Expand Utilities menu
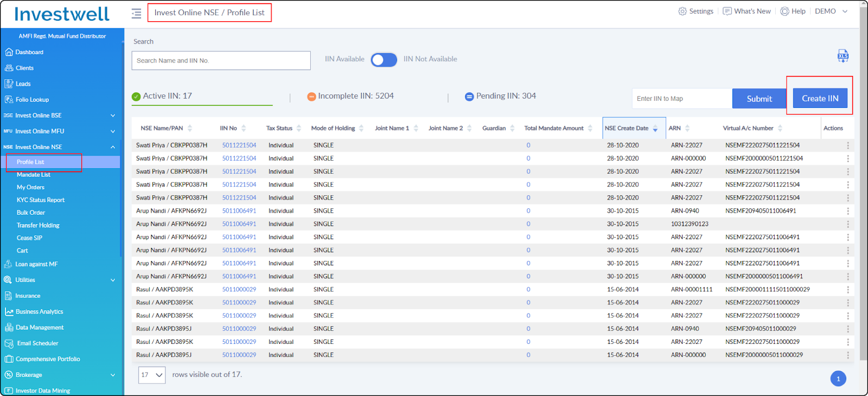Viewport: 868px width, 396px height. [113, 280]
